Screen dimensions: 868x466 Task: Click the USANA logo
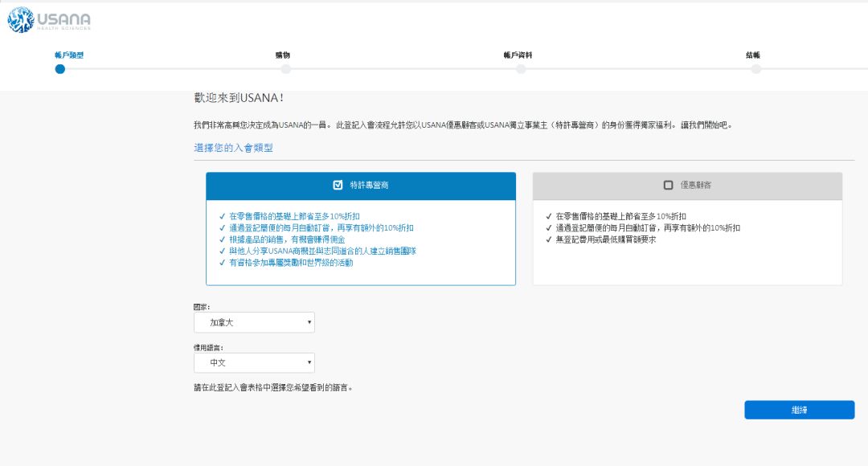49,20
